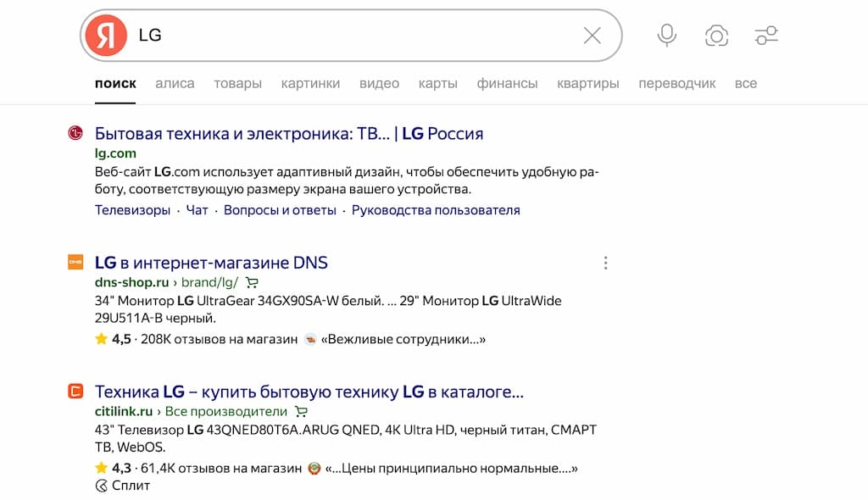Click the "Техника LG" Citilink result title
868x500 pixels.
tap(309, 392)
